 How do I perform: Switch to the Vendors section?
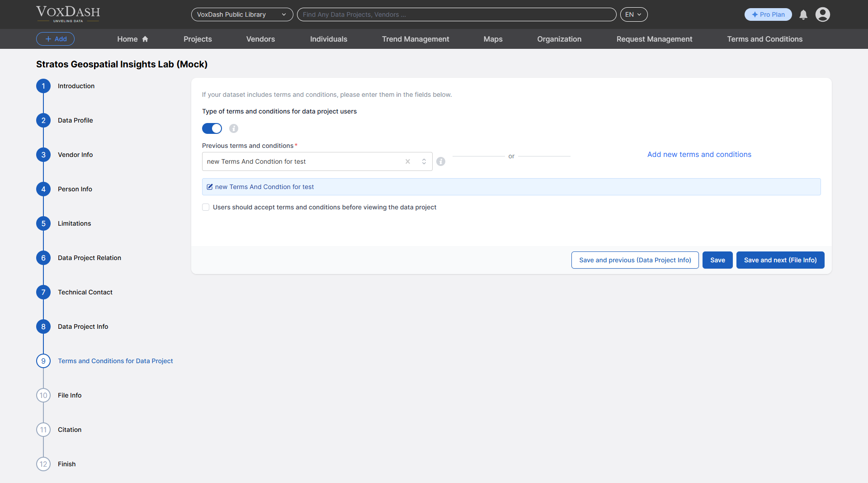coord(260,39)
